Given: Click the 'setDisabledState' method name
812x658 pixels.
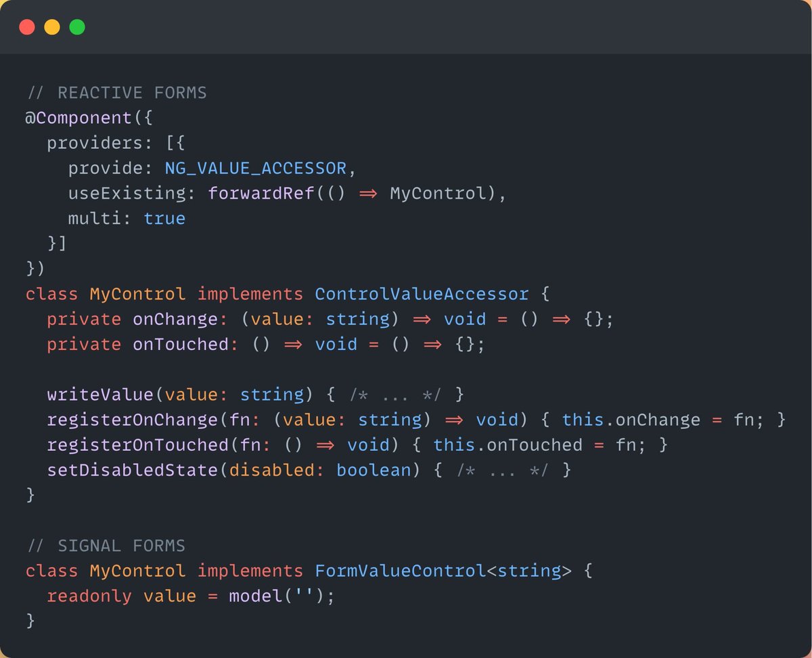Looking at the screenshot, I should (x=132, y=470).
